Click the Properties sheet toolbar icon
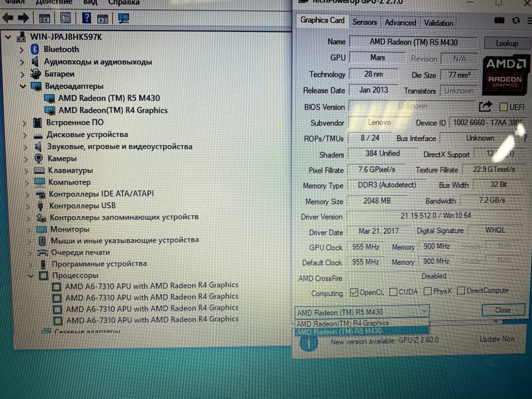 pos(65,18)
